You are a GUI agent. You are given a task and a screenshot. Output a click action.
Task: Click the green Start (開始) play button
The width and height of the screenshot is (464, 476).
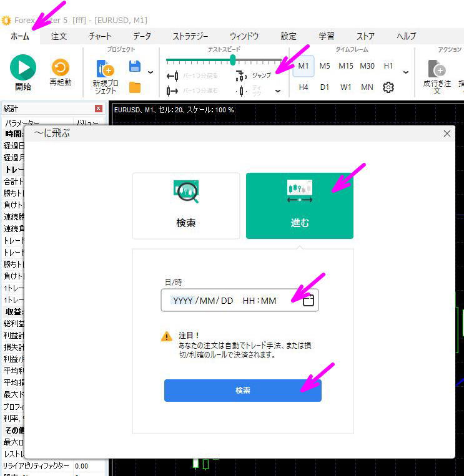pos(22,67)
